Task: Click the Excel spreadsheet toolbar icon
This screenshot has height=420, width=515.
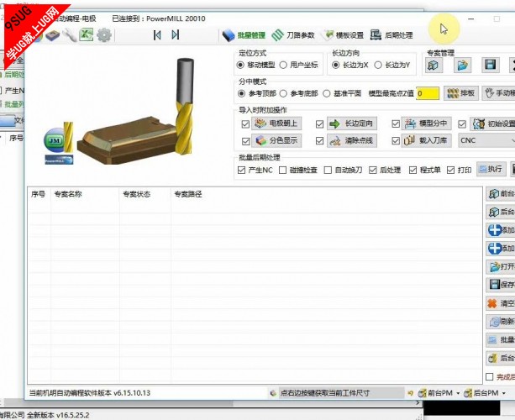Action: point(86,34)
